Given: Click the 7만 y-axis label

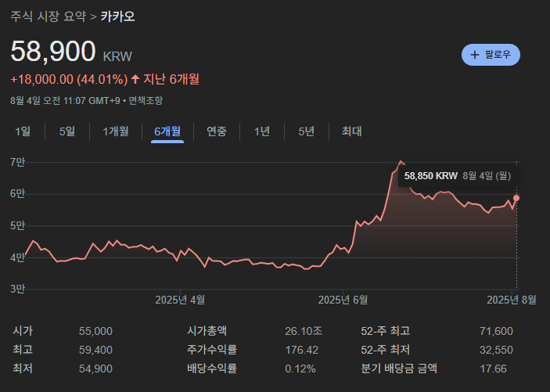Looking at the screenshot, I should point(17,162).
